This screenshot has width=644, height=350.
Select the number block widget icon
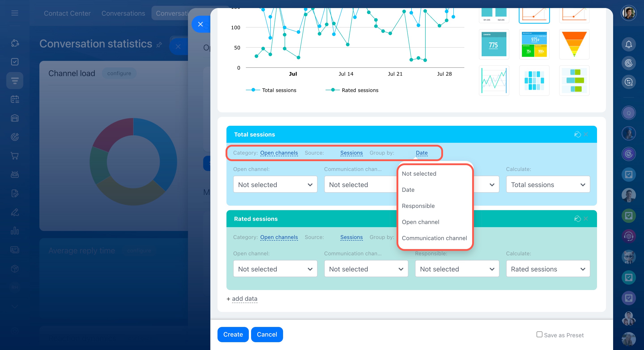pos(494,44)
